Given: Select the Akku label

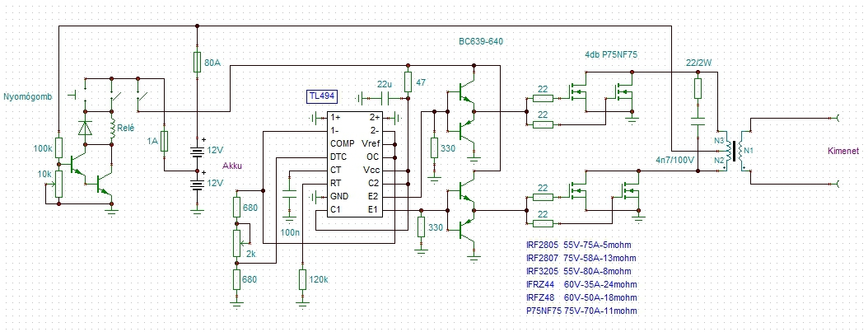Looking at the screenshot, I should coord(232,165).
